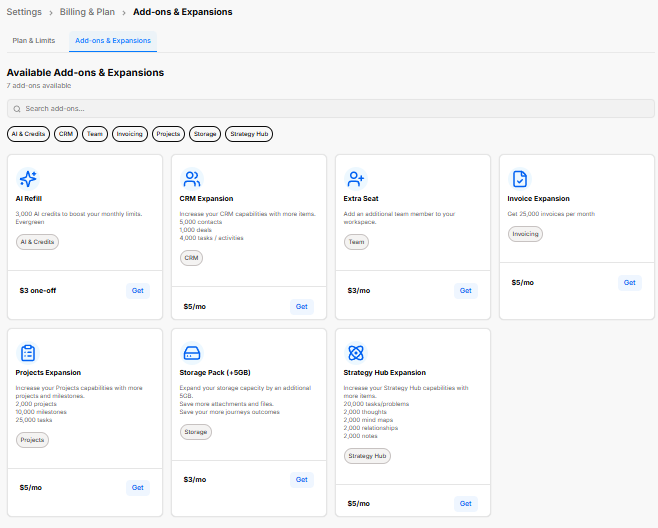This screenshot has width=658, height=528.
Task: Click the Strategy Hub Expansion atom icon
Action: coord(356,353)
